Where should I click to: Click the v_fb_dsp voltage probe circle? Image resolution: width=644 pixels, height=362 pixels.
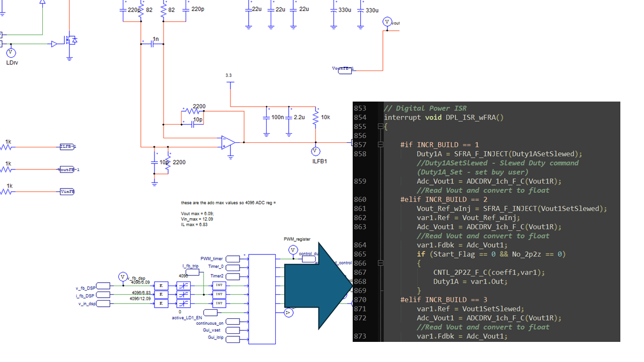[x=123, y=277]
